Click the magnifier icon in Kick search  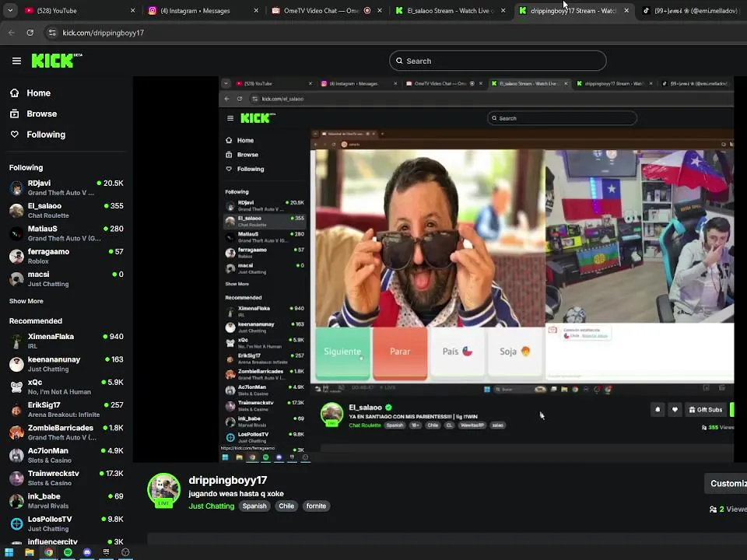[x=400, y=61]
